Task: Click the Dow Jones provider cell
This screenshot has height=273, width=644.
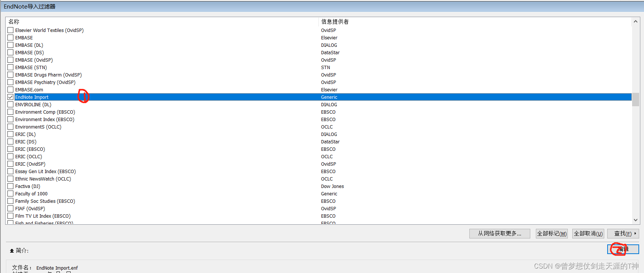Action: click(x=332, y=186)
